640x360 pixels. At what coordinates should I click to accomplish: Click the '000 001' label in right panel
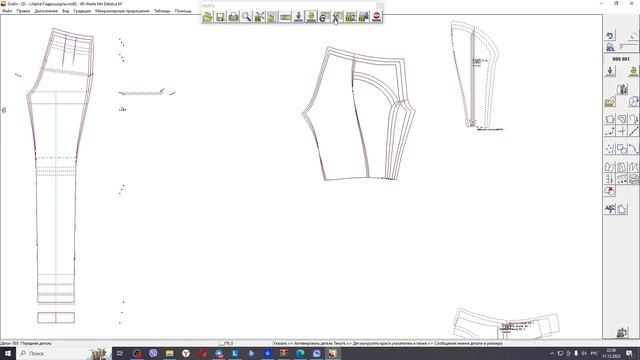coord(621,59)
